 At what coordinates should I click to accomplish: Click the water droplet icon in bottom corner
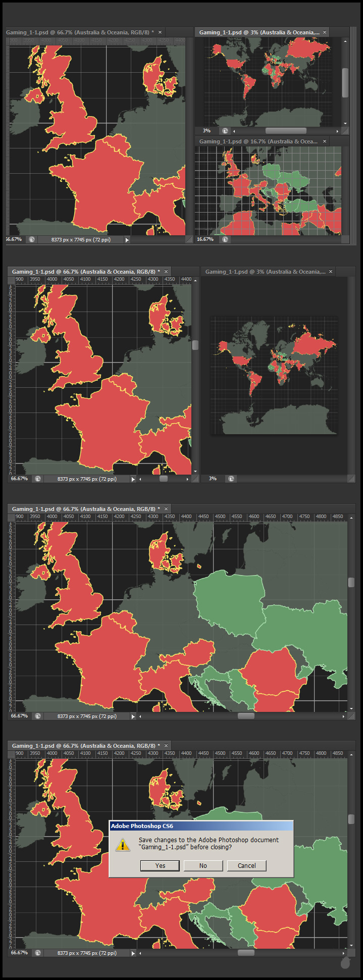345,963
